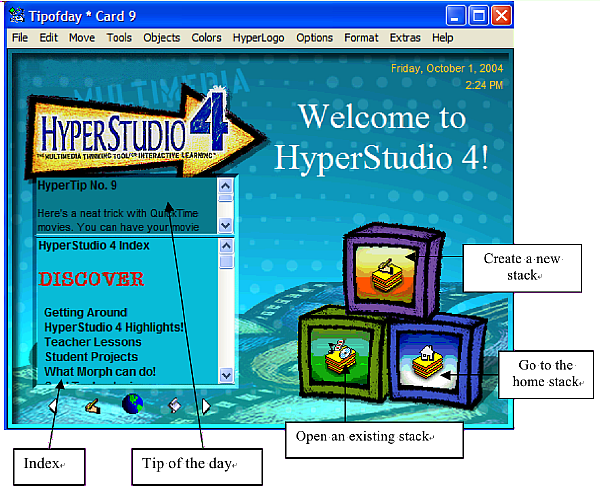Click the date Friday, October 1, 2004
600x486 pixels.
(x=447, y=68)
